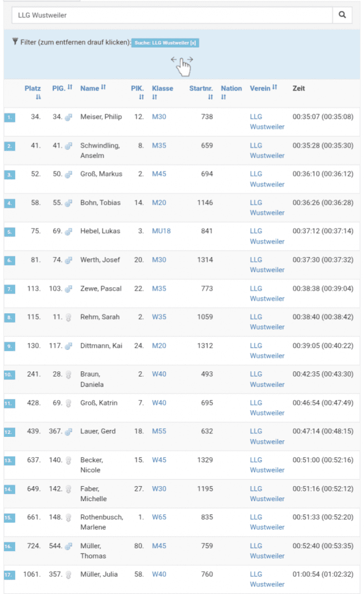Expand row 1 using its number badge

pos(10,118)
